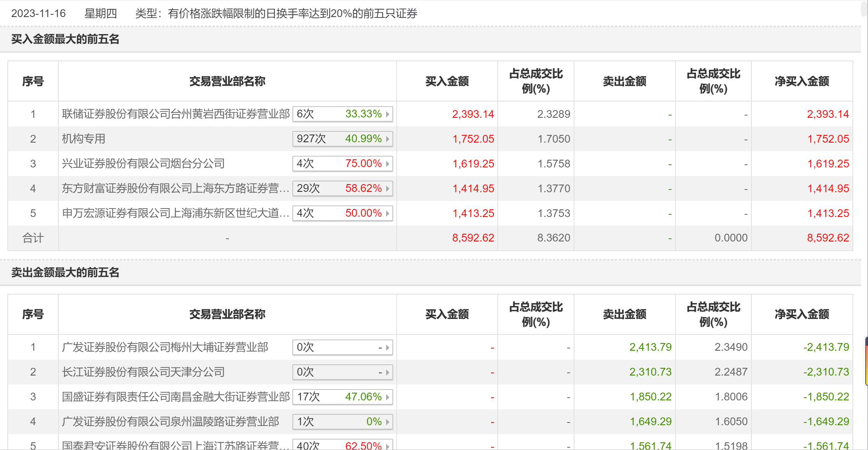Screen dimensions: 868x450
Task: Click partially hidden orange floating widget at right edge
Action: pos(866,361)
